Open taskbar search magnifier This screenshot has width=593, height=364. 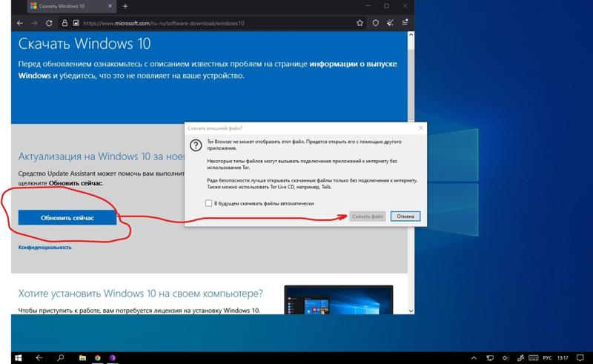click(x=60, y=357)
